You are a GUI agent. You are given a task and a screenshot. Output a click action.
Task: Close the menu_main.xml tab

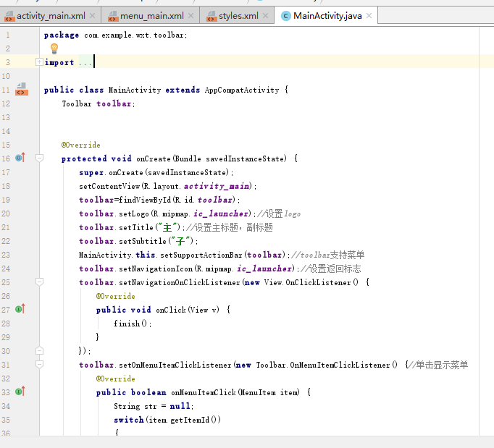click(x=191, y=16)
